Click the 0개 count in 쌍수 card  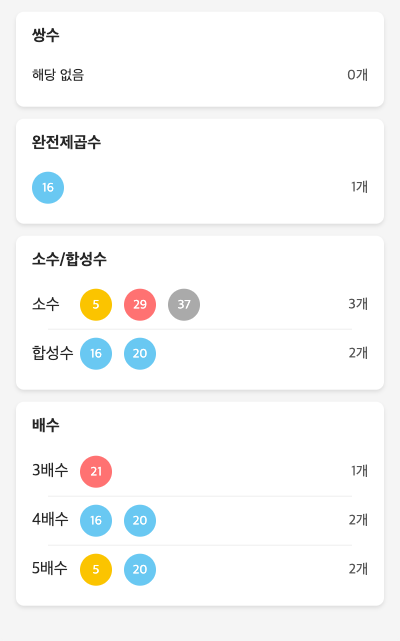coord(357,75)
